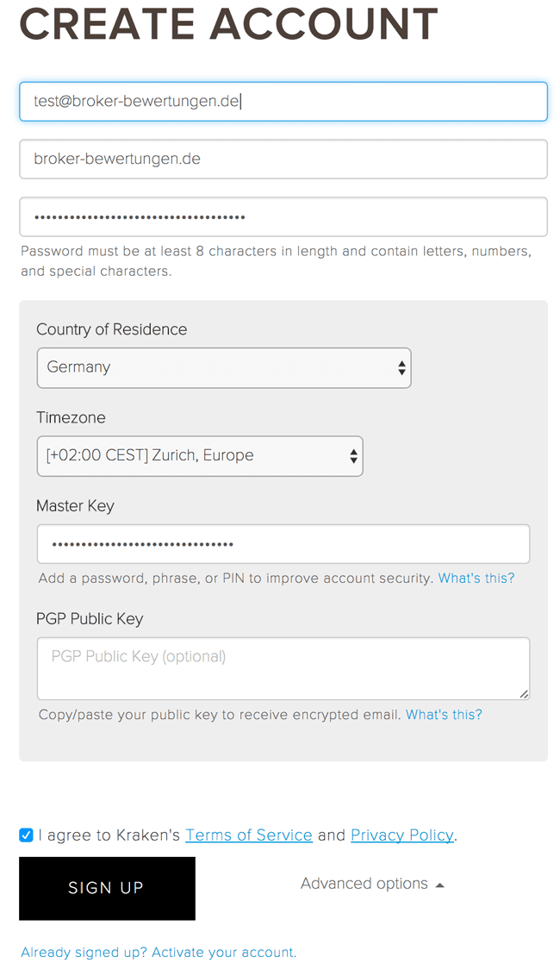560x976 pixels.
Task: Click the Advanced options triangle icon
Action: click(440, 885)
